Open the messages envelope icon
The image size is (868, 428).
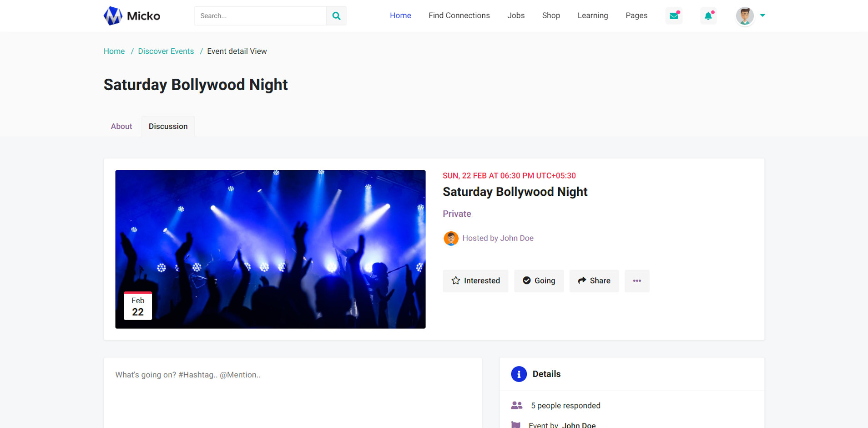coord(674,16)
